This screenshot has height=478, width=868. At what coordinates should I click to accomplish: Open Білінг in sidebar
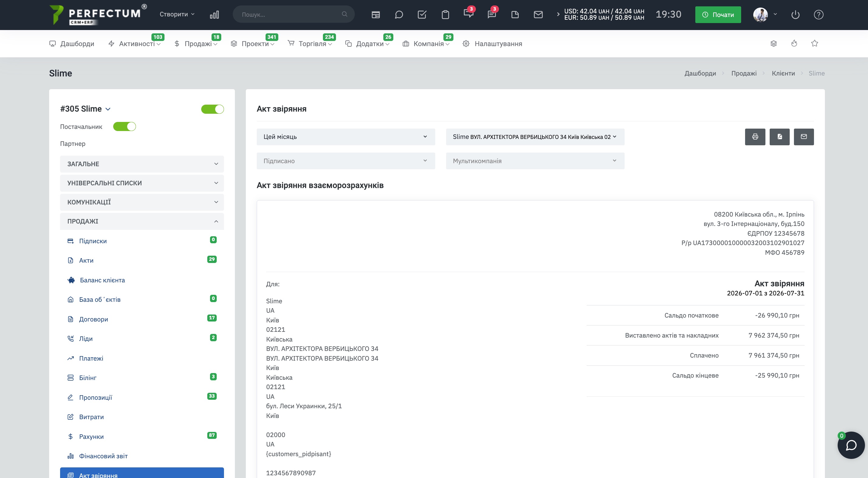point(88,378)
